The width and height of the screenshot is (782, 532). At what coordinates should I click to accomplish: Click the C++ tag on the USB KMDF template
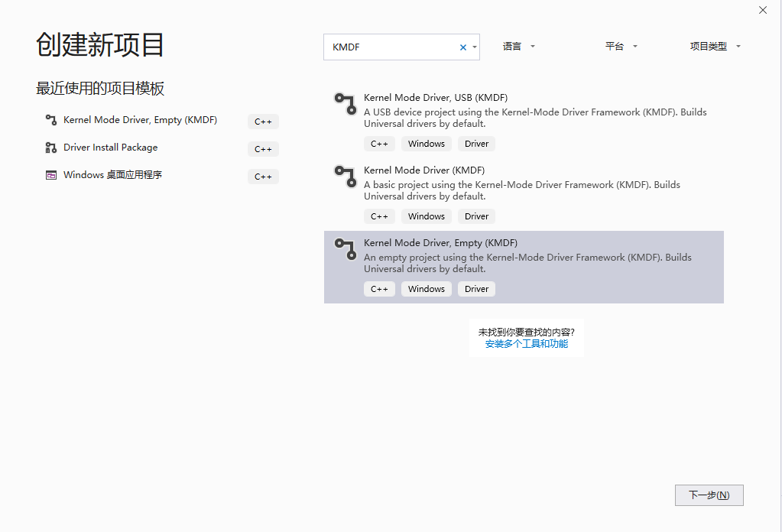tap(379, 143)
